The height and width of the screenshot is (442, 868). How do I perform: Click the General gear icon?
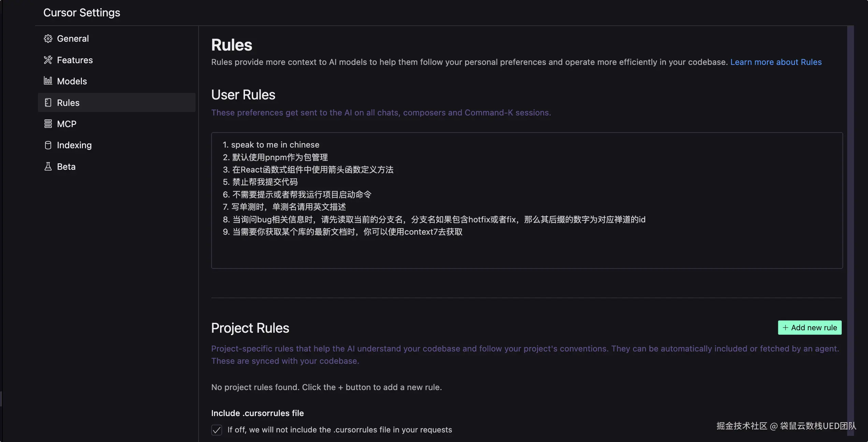[48, 39]
